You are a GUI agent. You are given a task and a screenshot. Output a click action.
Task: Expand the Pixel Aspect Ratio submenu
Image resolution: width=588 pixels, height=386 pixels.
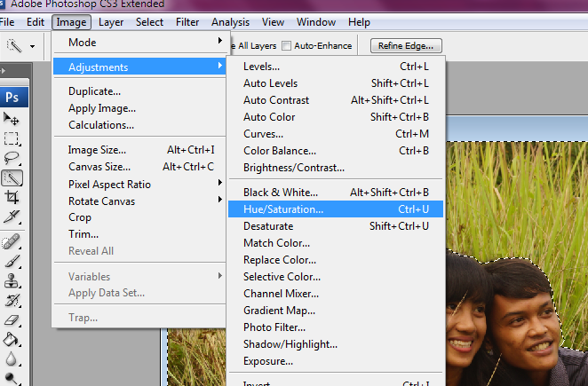(x=139, y=185)
